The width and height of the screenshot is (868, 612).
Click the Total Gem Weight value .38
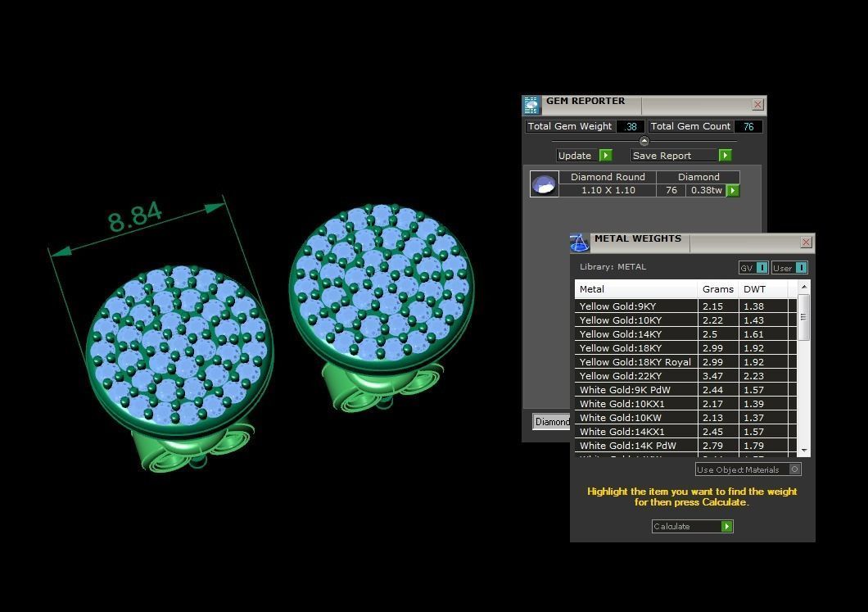pos(630,126)
